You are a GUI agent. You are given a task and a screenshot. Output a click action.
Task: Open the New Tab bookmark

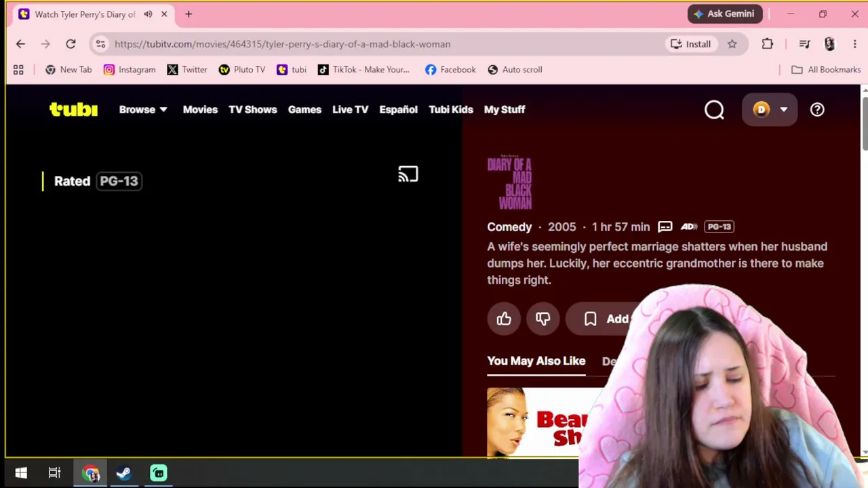pyautogui.click(x=68, y=70)
